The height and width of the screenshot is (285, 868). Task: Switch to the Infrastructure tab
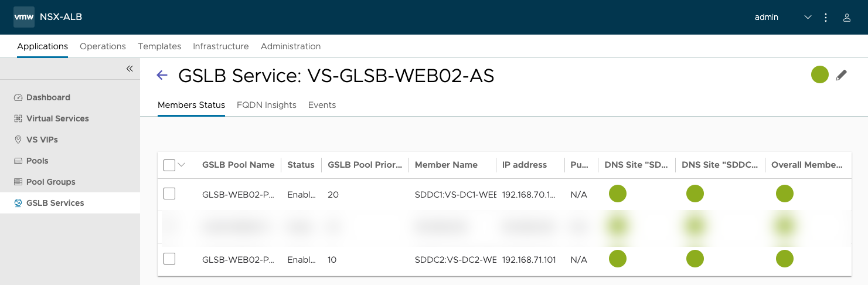[x=221, y=46]
